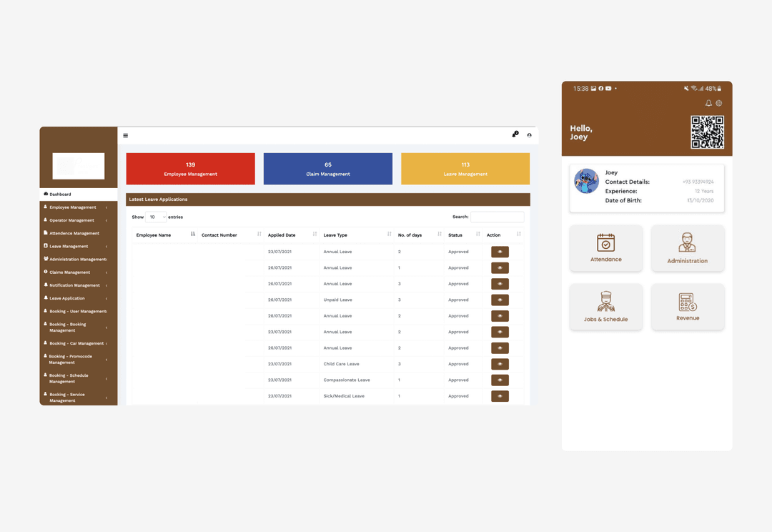View the first Annual Leave row details

tap(500, 252)
